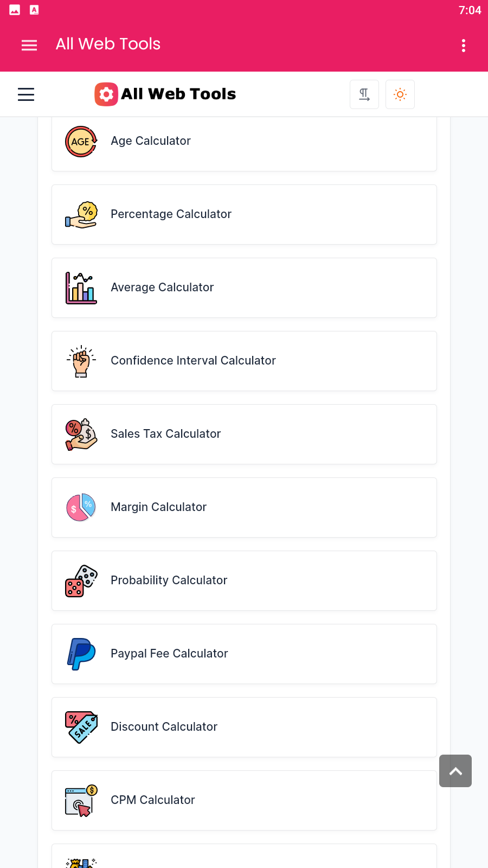Expand the website navigation hamburger menu
This screenshot has height=868, width=488.
pyautogui.click(x=26, y=94)
